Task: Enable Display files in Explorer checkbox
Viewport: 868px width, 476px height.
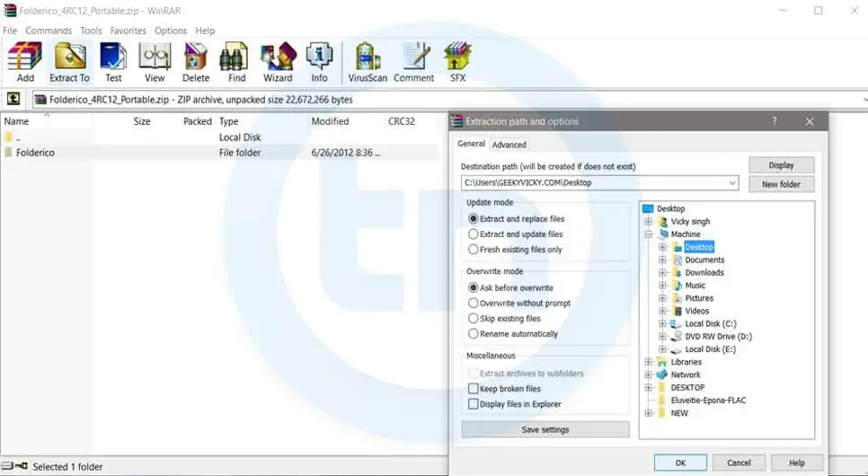Action: click(x=474, y=404)
